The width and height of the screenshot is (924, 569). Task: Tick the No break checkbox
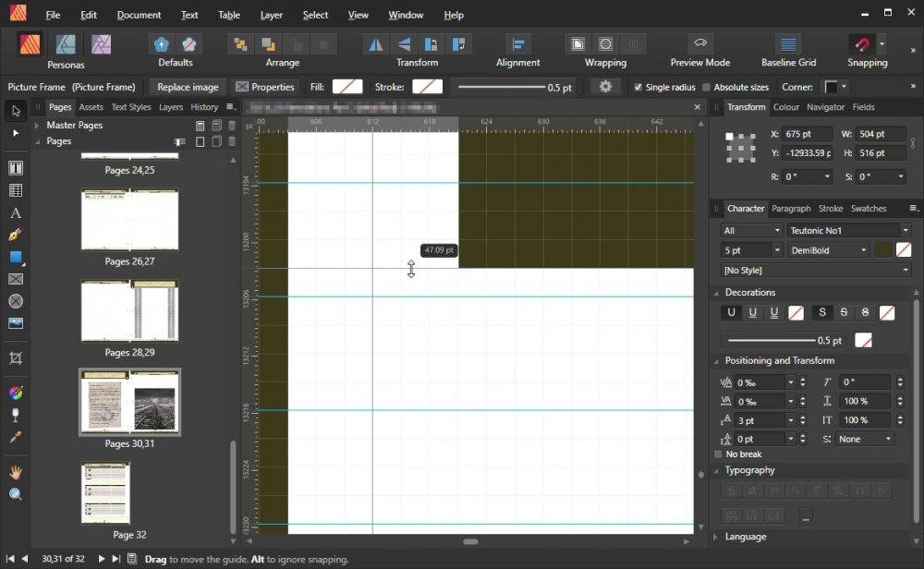719,454
